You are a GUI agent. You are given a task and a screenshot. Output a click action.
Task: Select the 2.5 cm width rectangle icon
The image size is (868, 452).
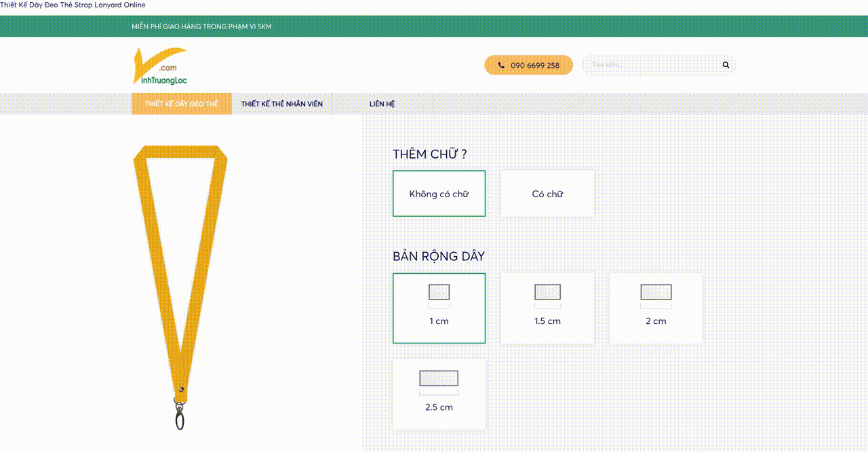click(x=439, y=378)
